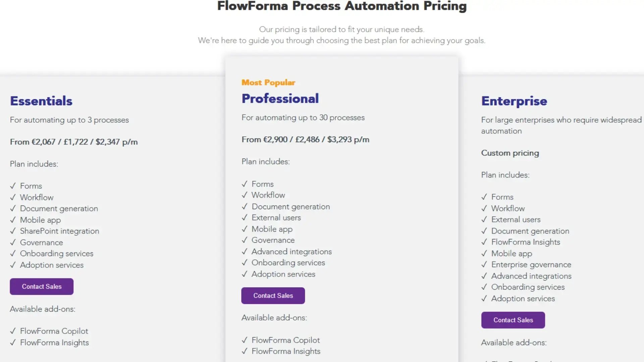This screenshot has width=644, height=362.
Task: Click Contact Sales in the Essentials plan
Action: [41, 286]
